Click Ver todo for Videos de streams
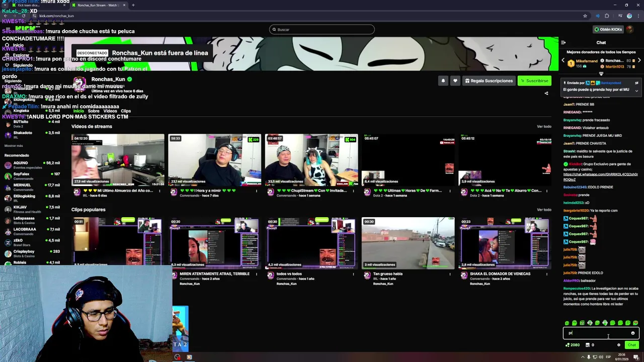 click(544, 126)
